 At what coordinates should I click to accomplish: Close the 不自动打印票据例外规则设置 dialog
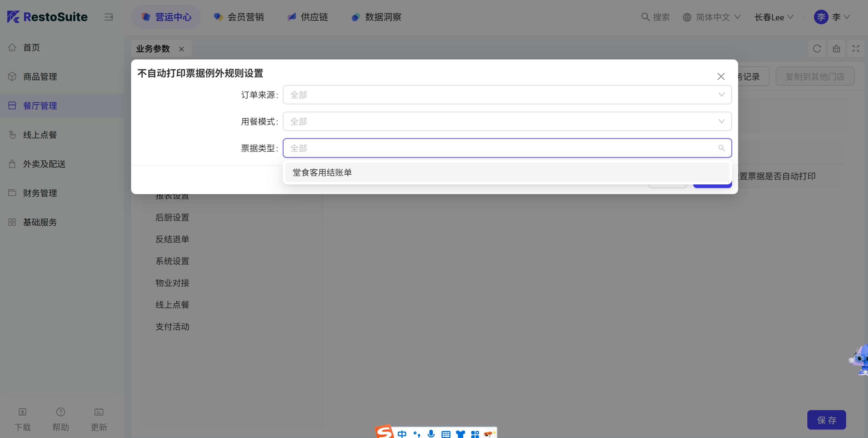[721, 76]
